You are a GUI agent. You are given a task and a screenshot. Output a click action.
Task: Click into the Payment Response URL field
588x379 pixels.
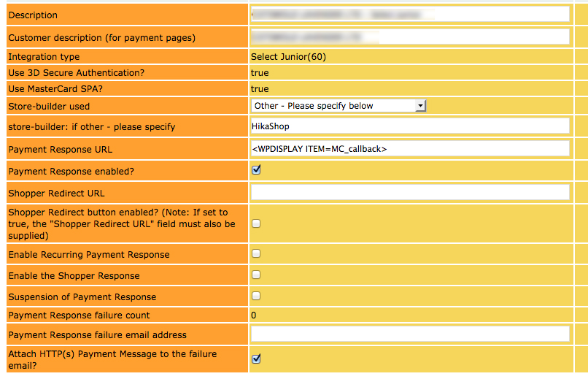pyautogui.click(x=409, y=149)
